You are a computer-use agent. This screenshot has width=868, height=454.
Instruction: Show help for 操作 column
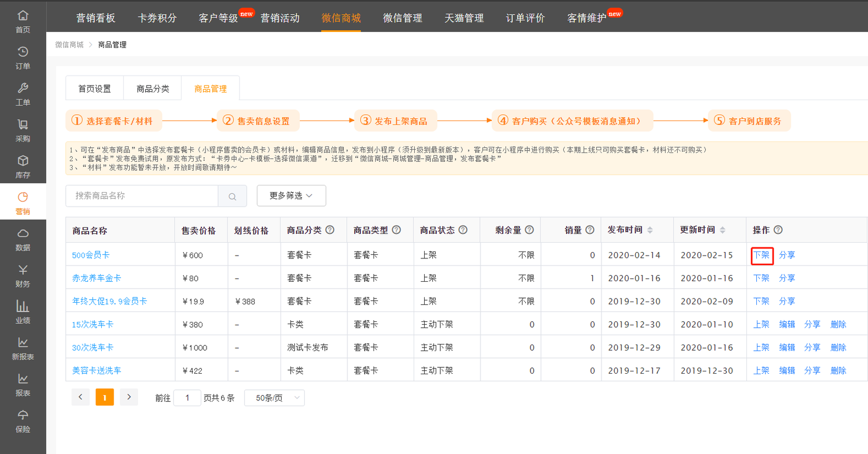point(778,230)
